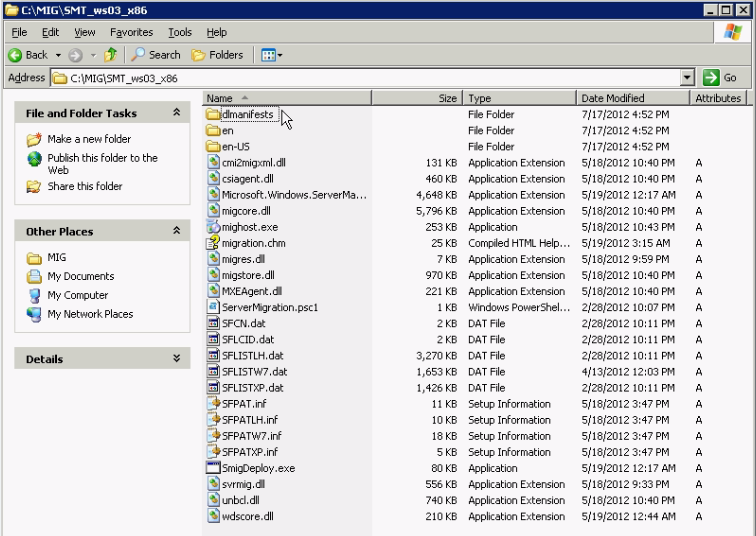The width and height of the screenshot is (756, 536).
Task: Select mighost.exe application icon
Action: (213, 227)
